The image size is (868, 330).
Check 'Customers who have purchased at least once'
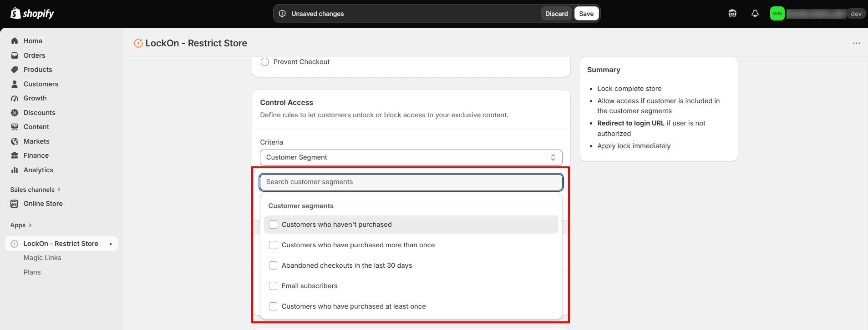[x=273, y=306]
